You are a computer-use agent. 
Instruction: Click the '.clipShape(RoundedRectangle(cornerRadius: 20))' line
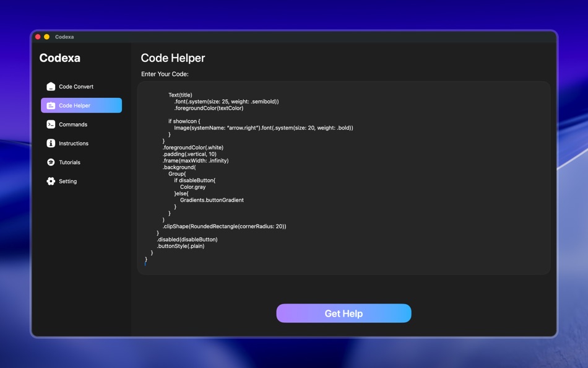click(x=224, y=226)
